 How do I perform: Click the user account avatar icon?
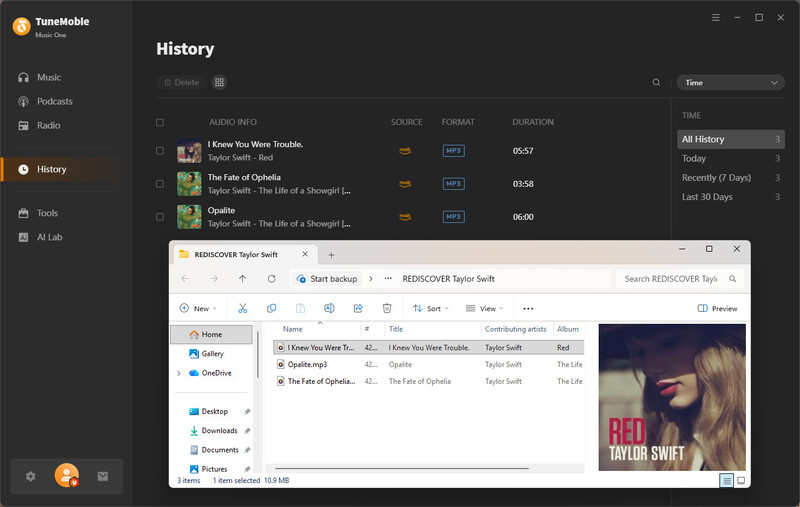pyautogui.click(x=67, y=475)
